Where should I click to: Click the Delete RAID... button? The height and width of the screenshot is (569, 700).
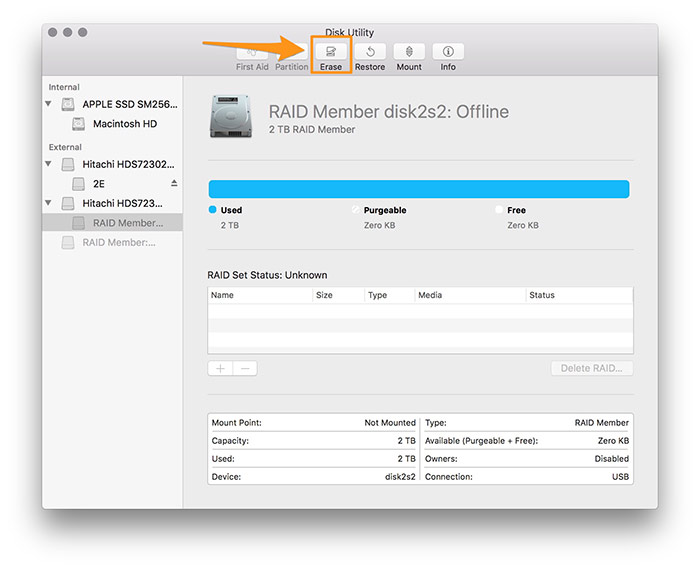592,368
